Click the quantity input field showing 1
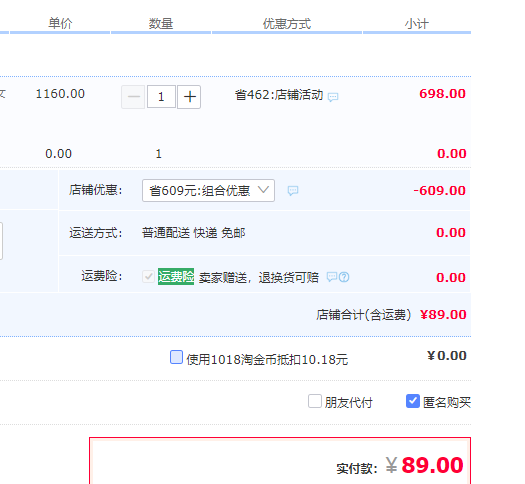The image size is (525, 484). click(x=161, y=97)
